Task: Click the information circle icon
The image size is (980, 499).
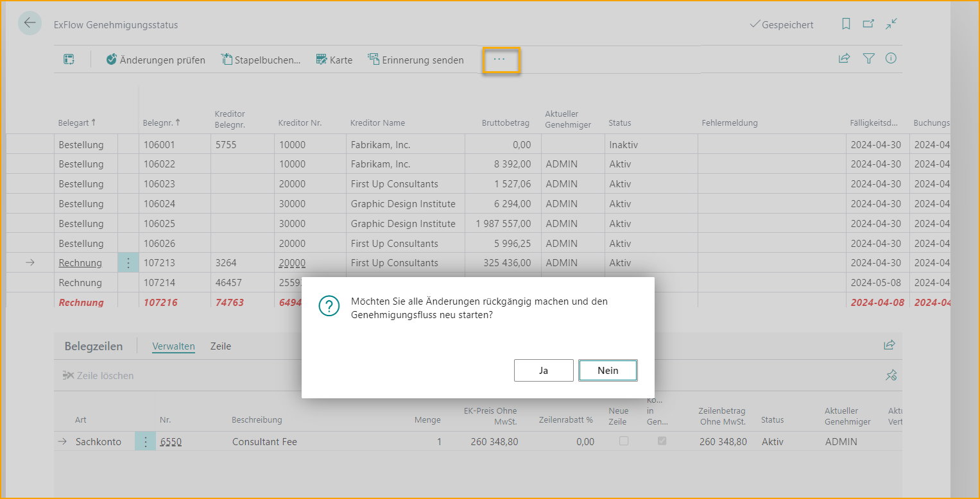Action: [x=891, y=59]
